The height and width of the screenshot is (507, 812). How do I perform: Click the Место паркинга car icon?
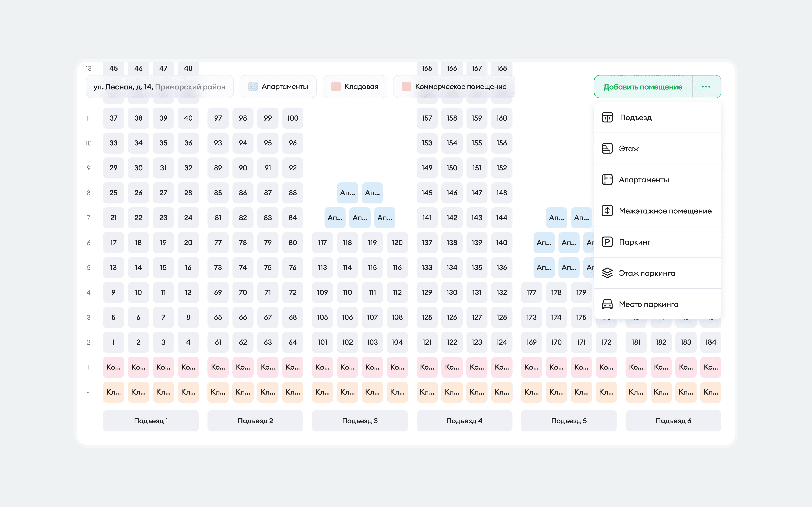coord(607,304)
